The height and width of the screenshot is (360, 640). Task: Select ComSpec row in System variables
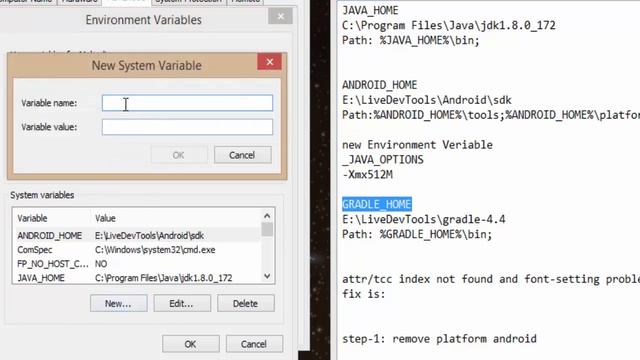(x=137, y=250)
